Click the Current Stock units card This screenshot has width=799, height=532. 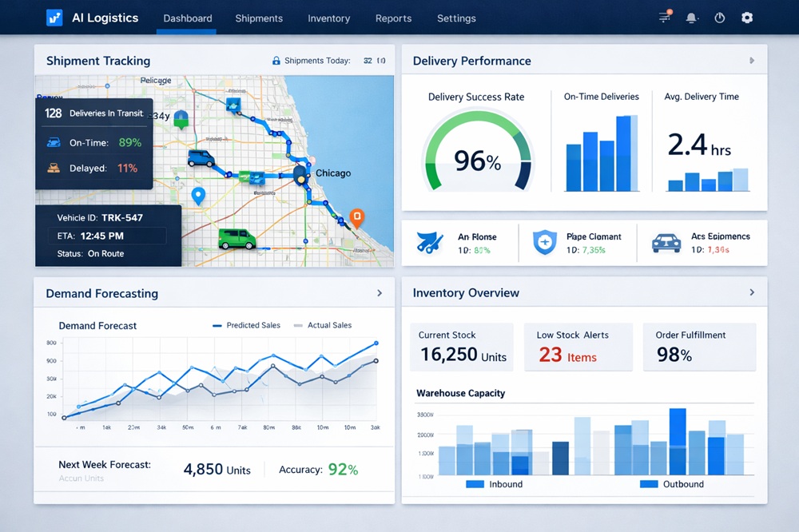(x=461, y=347)
